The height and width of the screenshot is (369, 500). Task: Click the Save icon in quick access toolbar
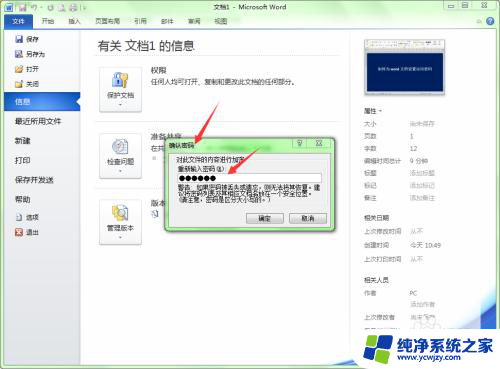click(23, 7)
